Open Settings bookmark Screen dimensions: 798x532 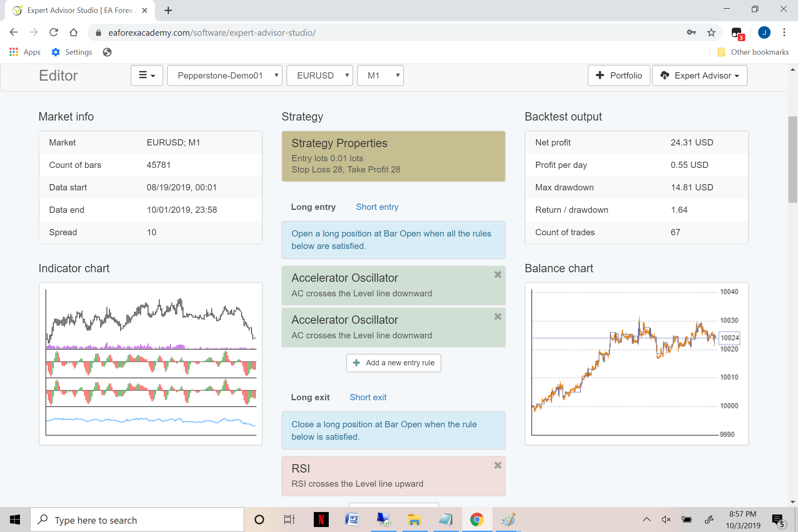(71, 52)
